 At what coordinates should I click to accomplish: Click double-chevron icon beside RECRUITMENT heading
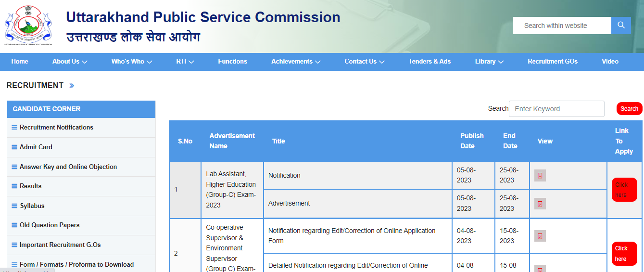(x=72, y=86)
